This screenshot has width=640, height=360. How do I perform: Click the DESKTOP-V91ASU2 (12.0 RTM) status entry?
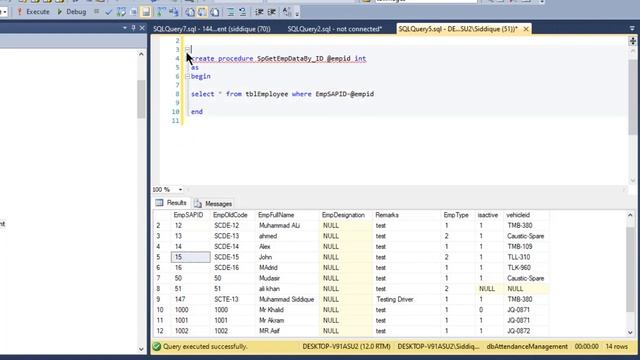346,347
